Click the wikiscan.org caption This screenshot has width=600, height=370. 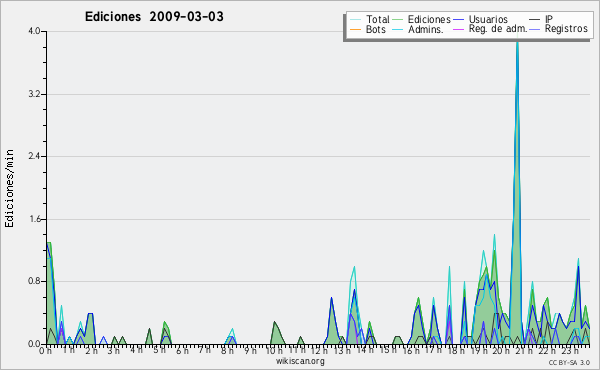click(x=300, y=361)
